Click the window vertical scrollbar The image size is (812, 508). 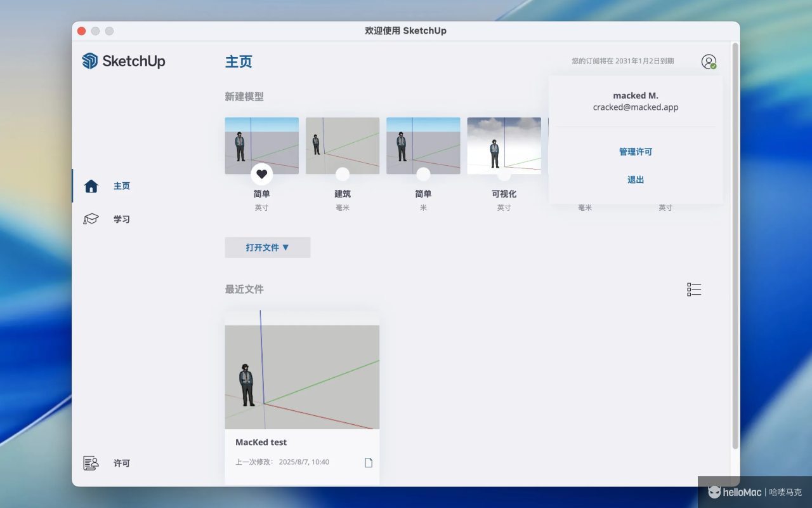click(x=735, y=246)
